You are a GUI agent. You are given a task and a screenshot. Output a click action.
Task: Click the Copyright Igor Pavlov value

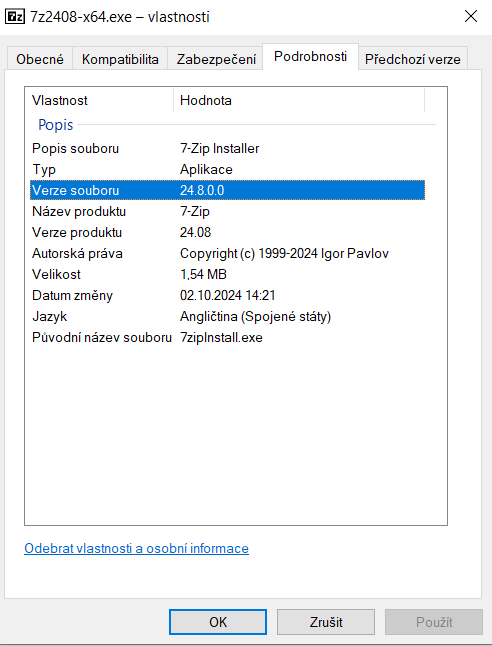coord(284,253)
